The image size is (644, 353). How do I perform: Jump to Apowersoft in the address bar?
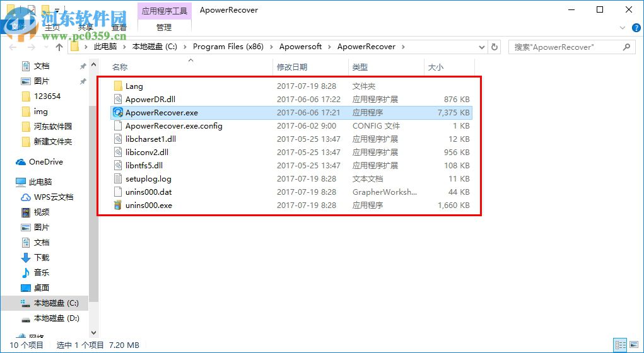click(x=301, y=47)
